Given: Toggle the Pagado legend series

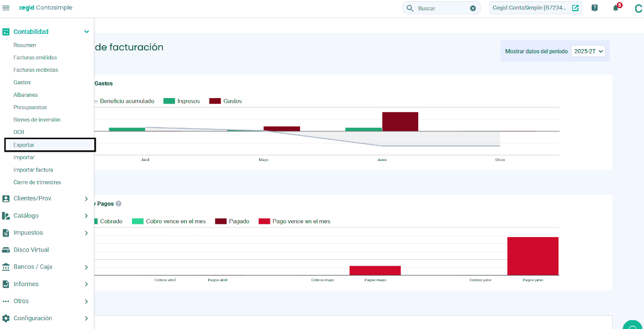Looking at the screenshot, I should pyautogui.click(x=233, y=221).
